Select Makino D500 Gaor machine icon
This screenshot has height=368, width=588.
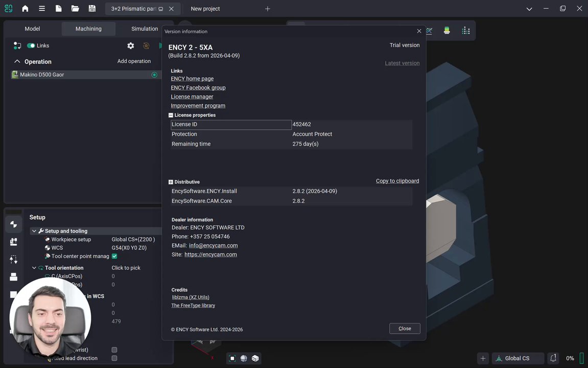coord(15,74)
